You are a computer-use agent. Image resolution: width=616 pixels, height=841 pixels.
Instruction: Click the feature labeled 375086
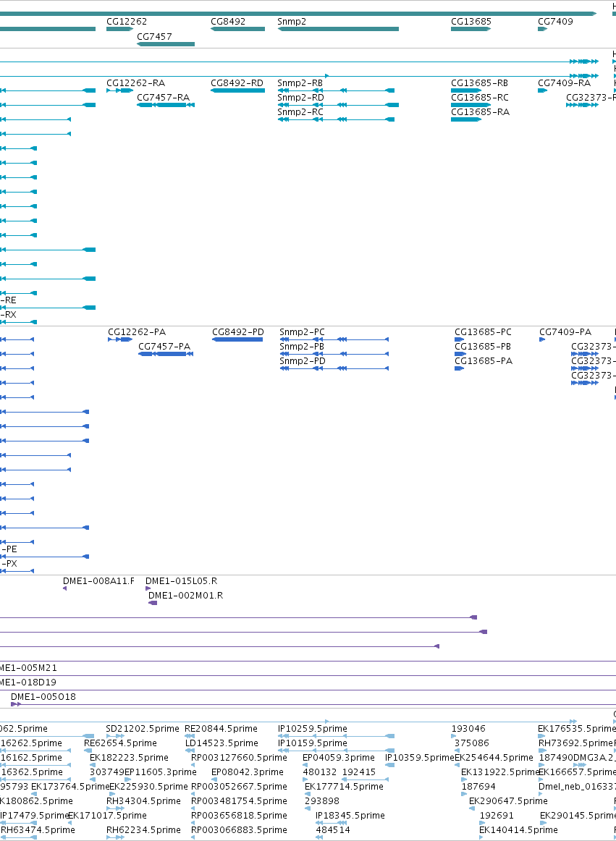click(472, 743)
